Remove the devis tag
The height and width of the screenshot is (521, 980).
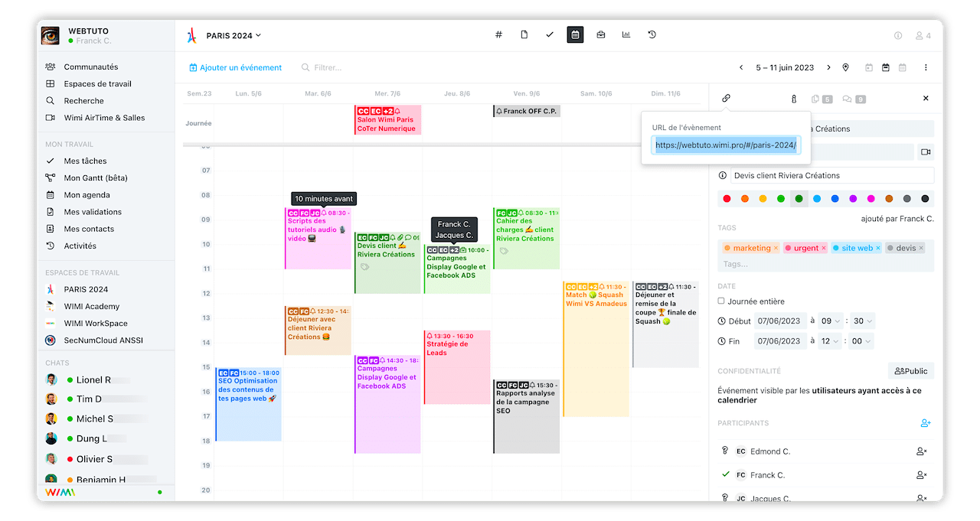pos(921,248)
